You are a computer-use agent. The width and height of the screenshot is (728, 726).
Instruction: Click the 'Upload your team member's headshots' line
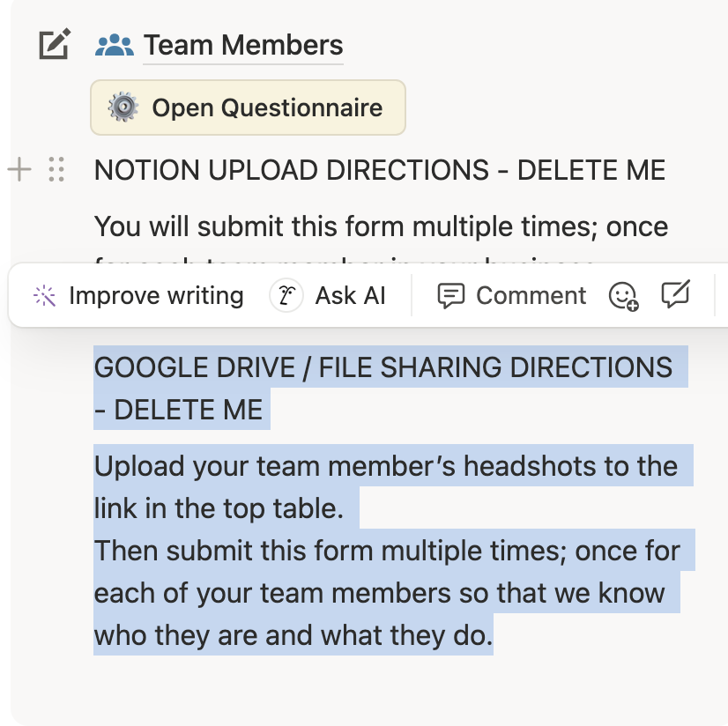[386, 465]
